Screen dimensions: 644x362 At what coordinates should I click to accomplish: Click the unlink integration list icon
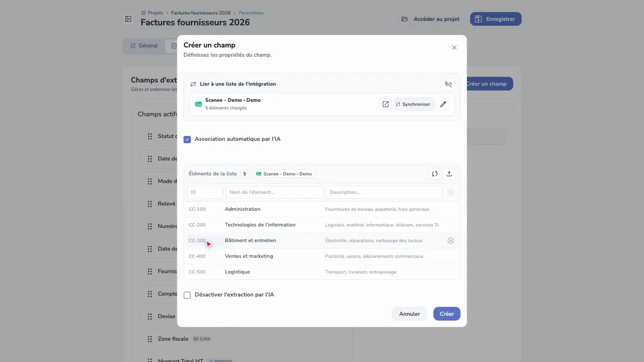tap(448, 84)
